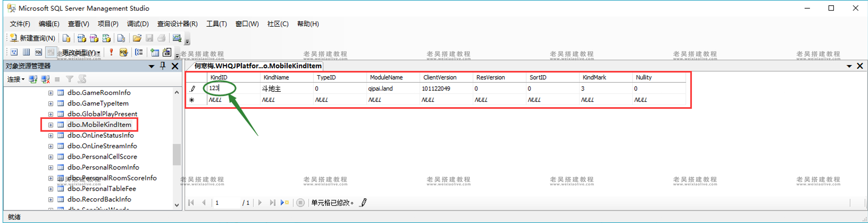Open file with the yellow folder icon
Image resolution: width=868 pixels, height=223 pixels.
(137, 38)
